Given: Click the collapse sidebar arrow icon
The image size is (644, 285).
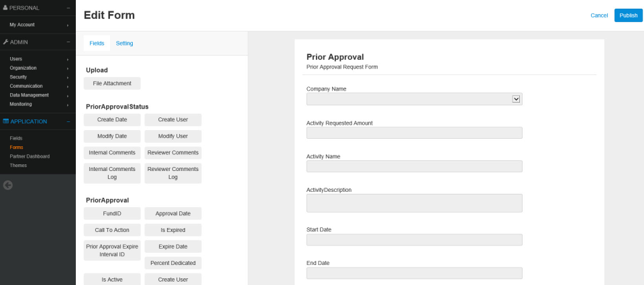Looking at the screenshot, I should click(8, 185).
